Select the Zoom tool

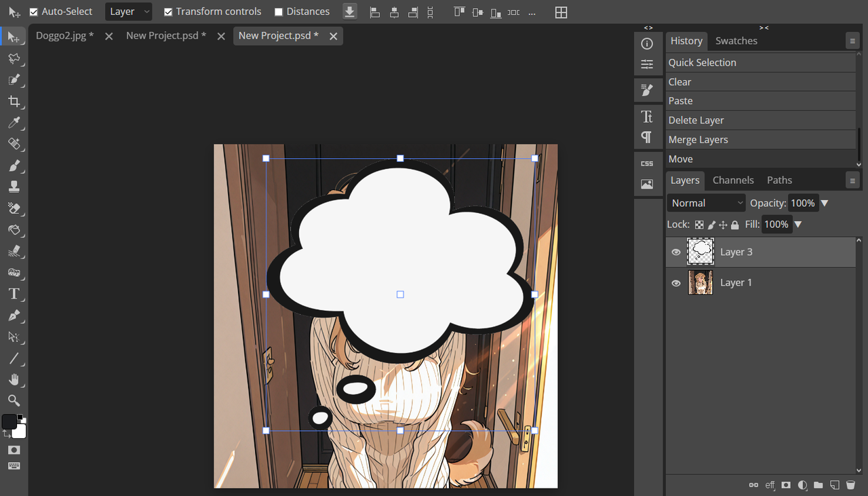(x=14, y=400)
